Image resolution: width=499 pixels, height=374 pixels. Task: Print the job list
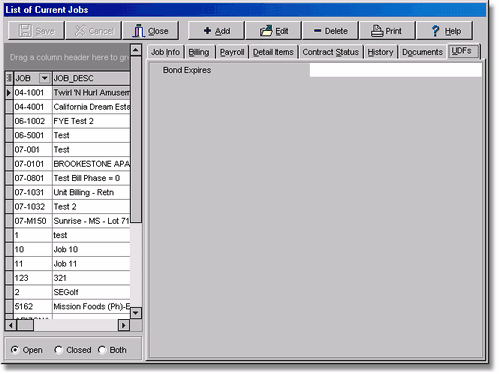(x=387, y=31)
